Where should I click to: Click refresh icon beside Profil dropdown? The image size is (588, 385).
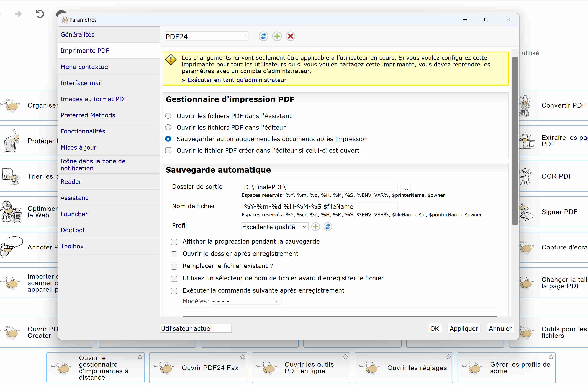328,227
